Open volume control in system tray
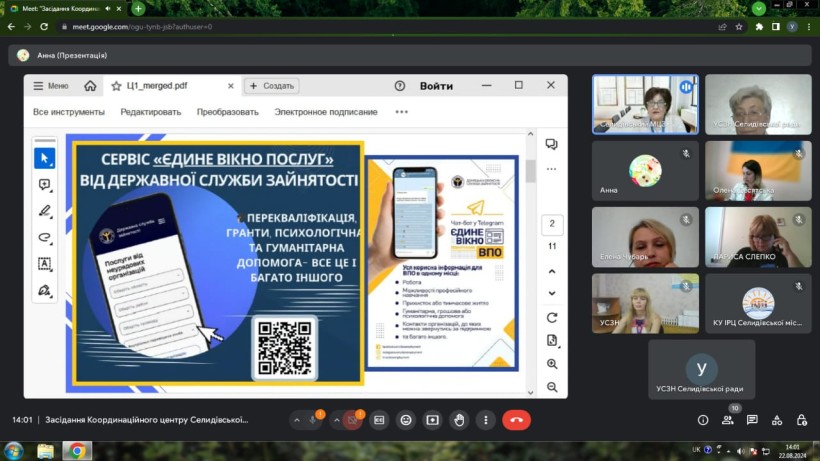The width and height of the screenshot is (820, 461). 740,451
